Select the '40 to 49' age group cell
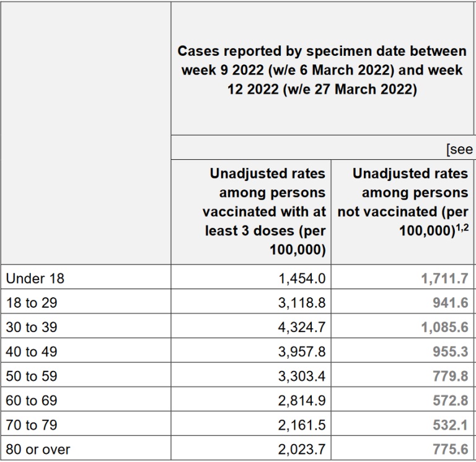 (31, 352)
